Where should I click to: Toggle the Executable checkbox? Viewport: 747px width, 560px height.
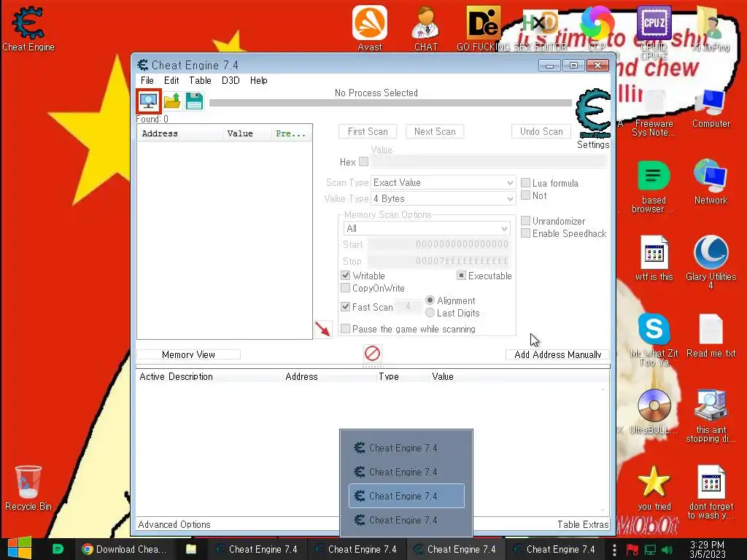click(x=461, y=275)
